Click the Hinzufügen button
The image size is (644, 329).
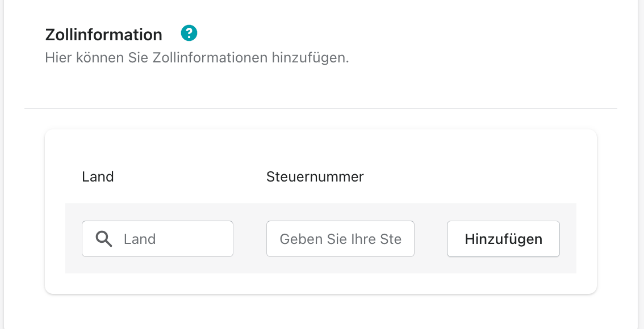click(503, 239)
